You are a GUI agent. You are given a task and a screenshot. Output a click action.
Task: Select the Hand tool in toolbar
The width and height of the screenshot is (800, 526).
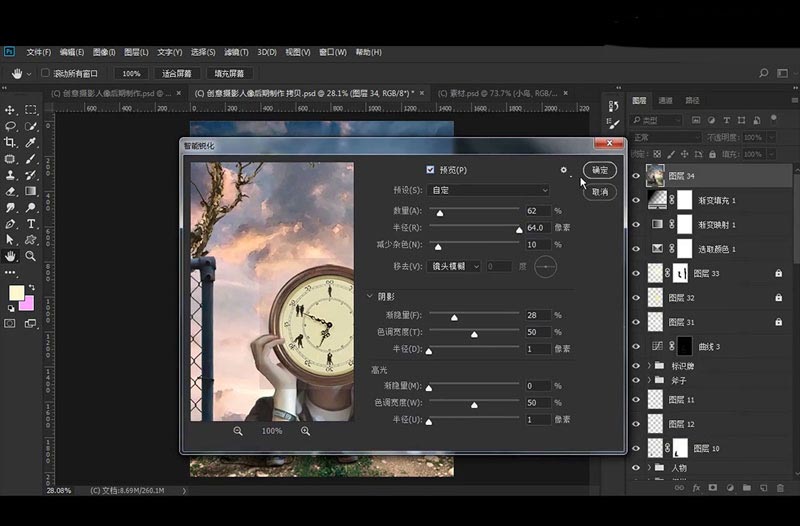[x=10, y=256]
